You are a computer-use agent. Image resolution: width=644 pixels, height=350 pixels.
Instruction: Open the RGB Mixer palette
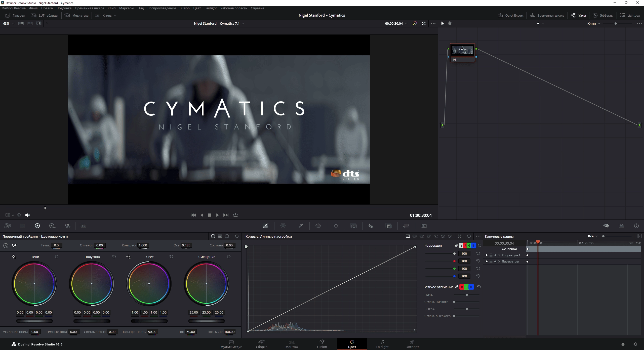(x=68, y=226)
